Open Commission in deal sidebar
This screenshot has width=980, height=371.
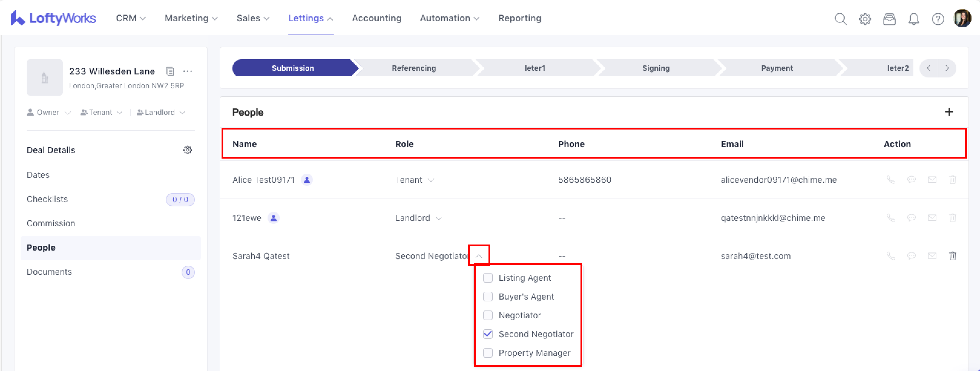(x=51, y=223)
